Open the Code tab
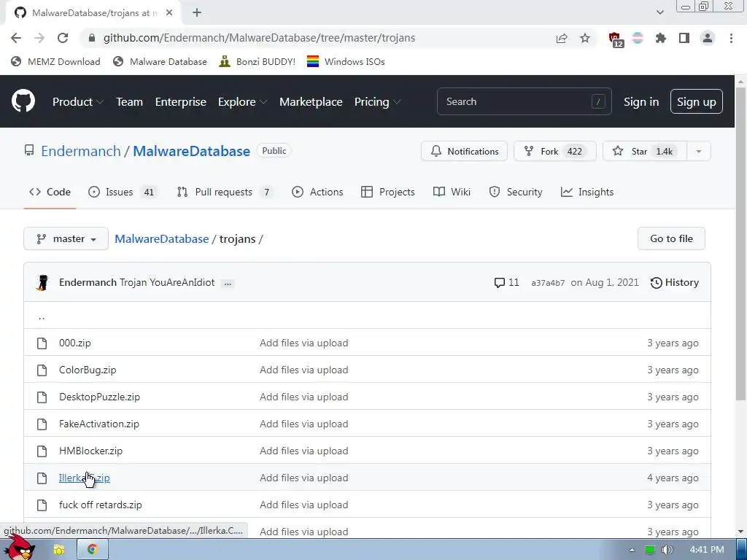The image size is (747, 560). tap(50, 192)
